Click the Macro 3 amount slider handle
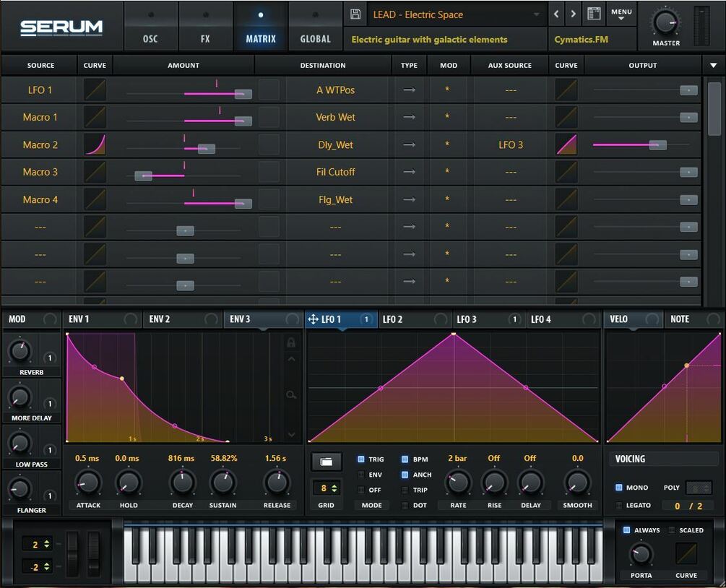The height and width of the screenshot is (588, 726). coord(143,176)
